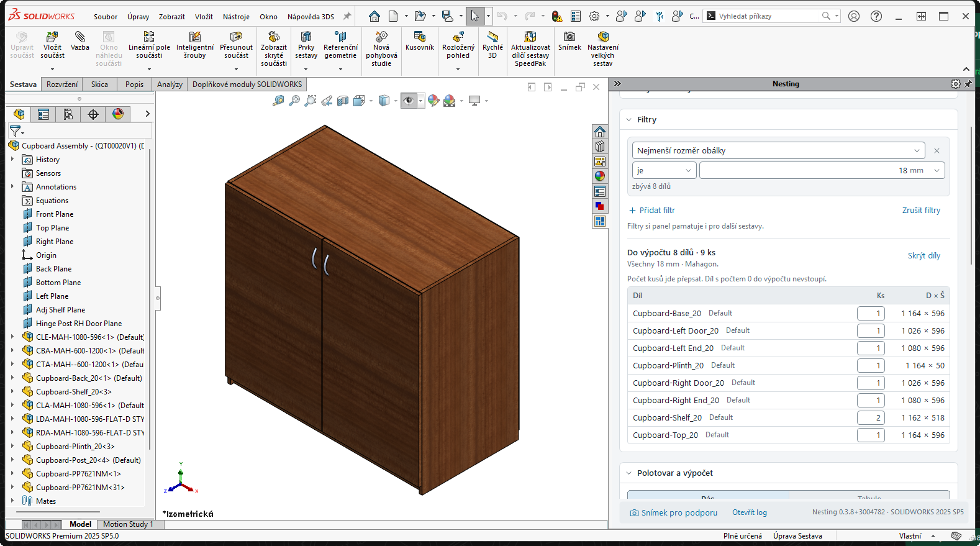The height and width of the screenshot is (546, 980).
Task: Open the DisplayManager color ball tab
Action: [x=118, y=114]
